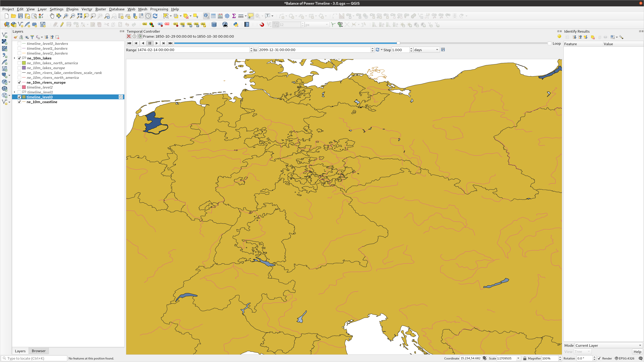Image resolution: width=644 pixels, height=362 pixels.
Task: Pause the temporal animation playback
Action: tap(150, 43)
